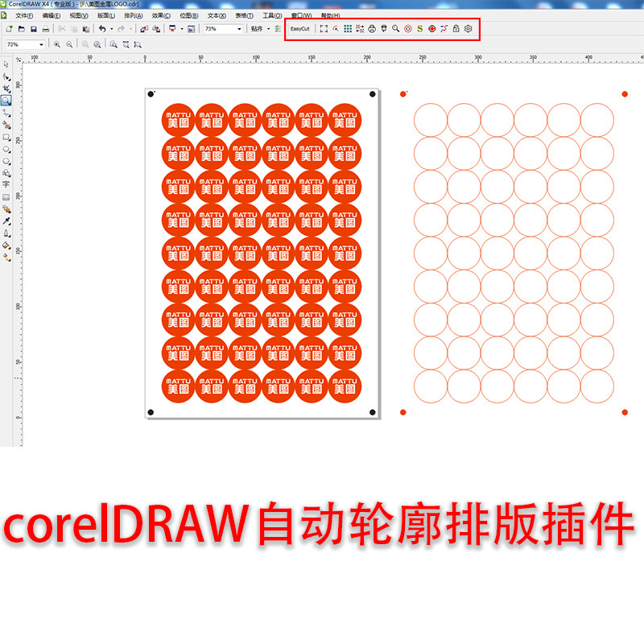Viewport: 644px width, 644px height.
Task: Open the 视图(V) menu
Action: pyautogui.click(x=78, y=15)
